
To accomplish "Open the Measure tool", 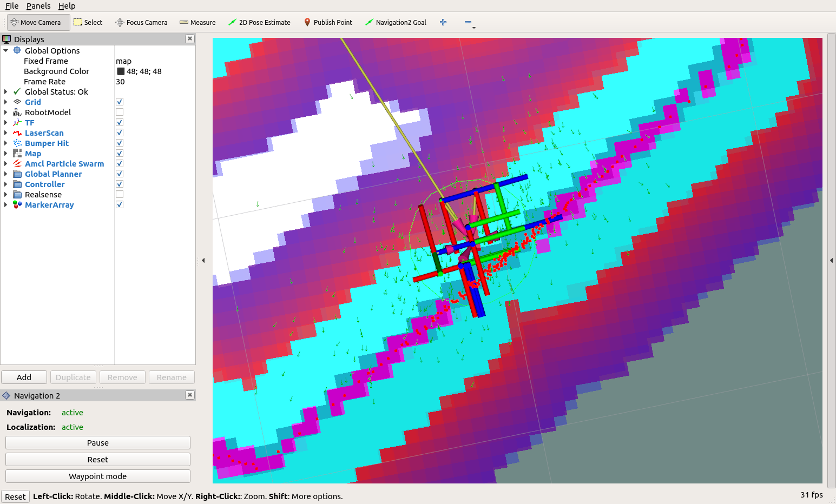I will [197, 22].
